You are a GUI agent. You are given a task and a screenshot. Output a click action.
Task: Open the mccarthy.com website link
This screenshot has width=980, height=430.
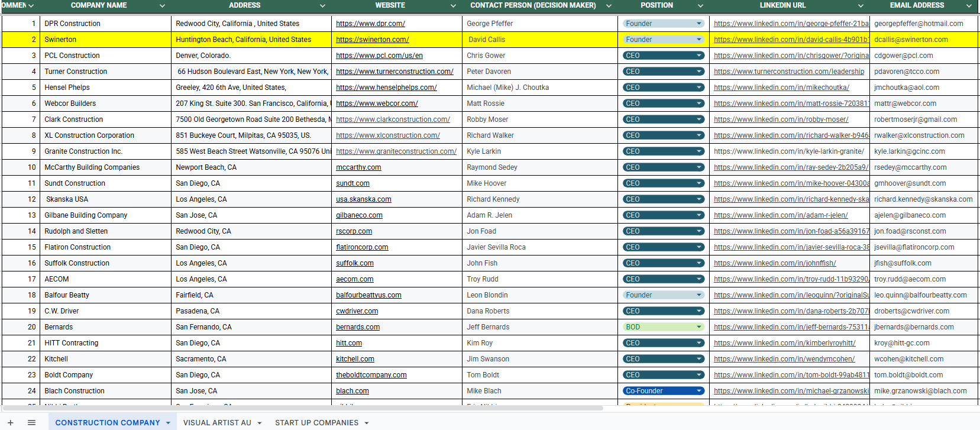coord(358,167)
